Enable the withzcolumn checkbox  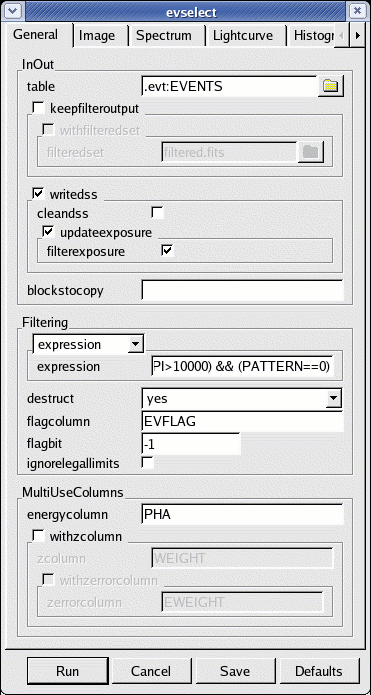(x=39, y=536)
